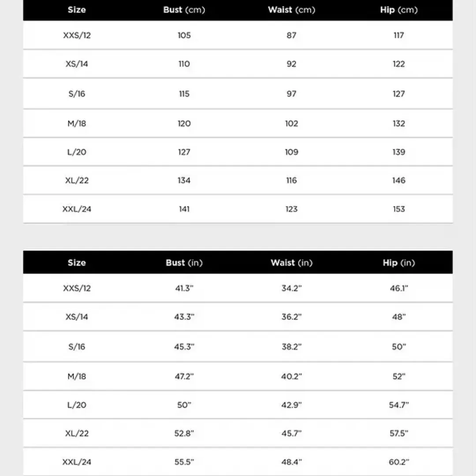
Task: Select the 146 hip value for XL/22
Action: pos(398,180)
